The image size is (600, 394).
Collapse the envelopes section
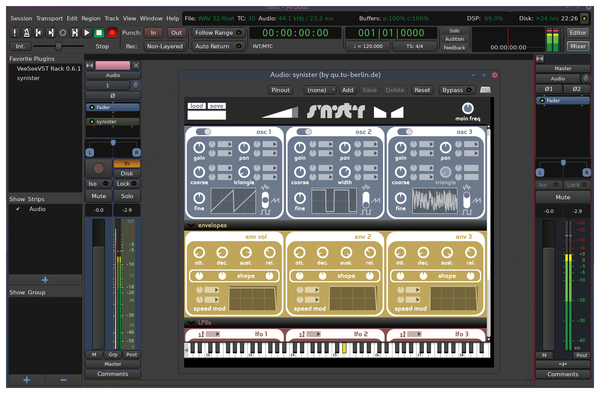(191, 225)
